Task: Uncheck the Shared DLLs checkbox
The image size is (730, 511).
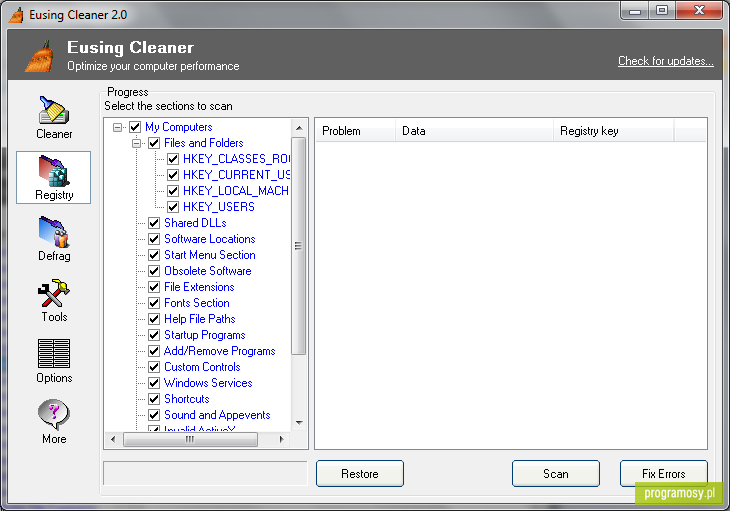Action: click(154, 223)
